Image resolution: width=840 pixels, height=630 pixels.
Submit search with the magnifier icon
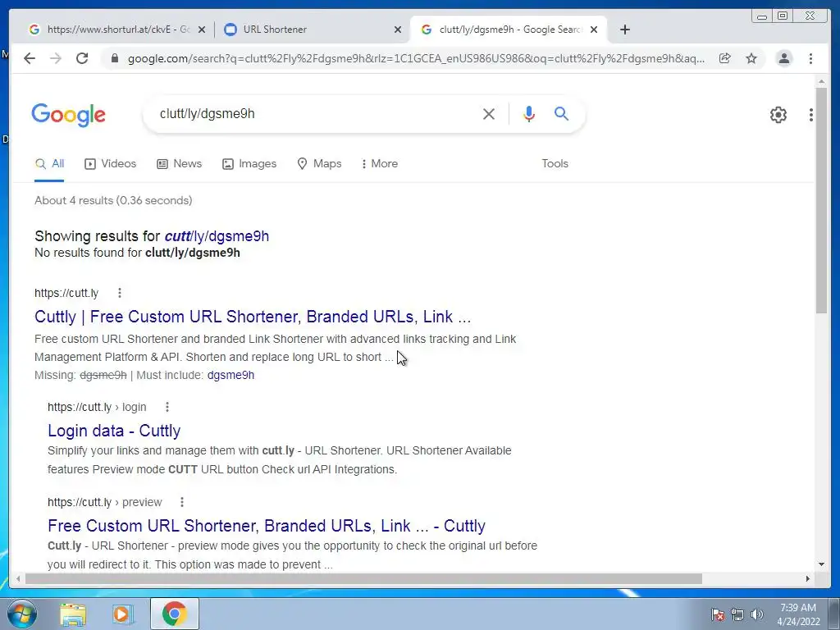(x=561, y=113)
